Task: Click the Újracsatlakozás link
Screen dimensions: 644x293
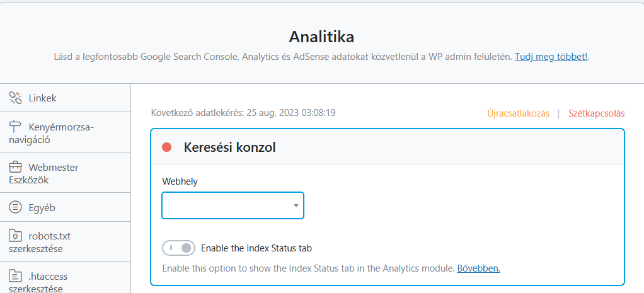Action: (519, 113)
